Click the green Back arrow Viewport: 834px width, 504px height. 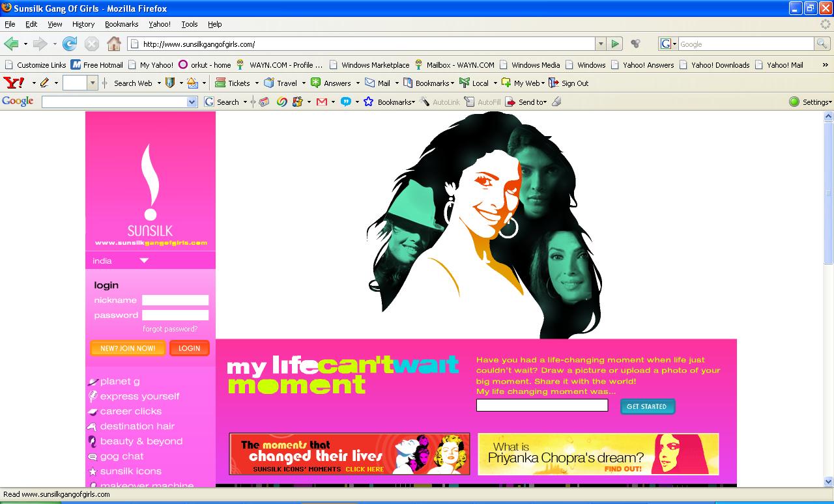click(x=11, y=44)
